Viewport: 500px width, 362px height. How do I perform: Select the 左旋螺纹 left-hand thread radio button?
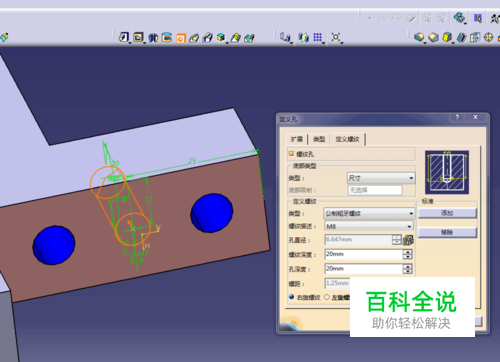pos(327,297)
